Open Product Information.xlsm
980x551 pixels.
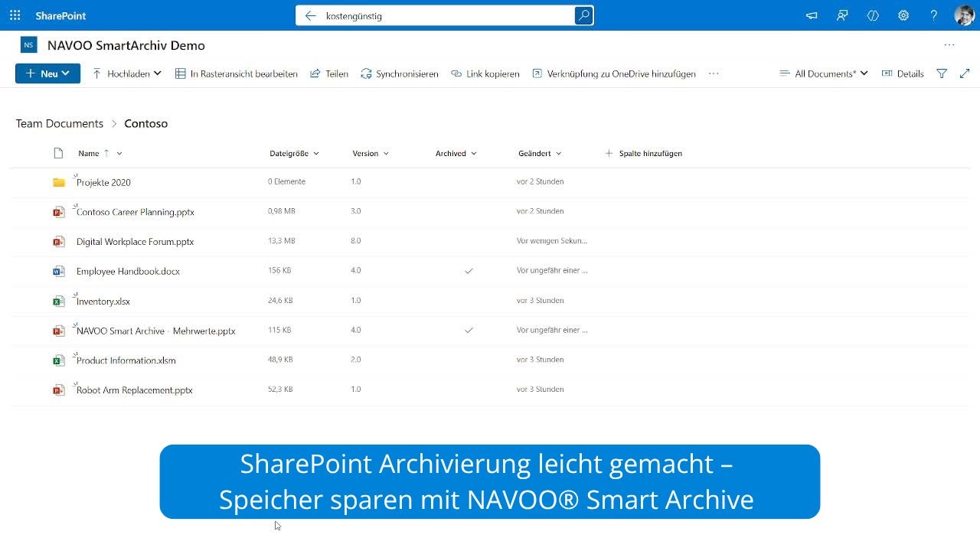[126, 360]
